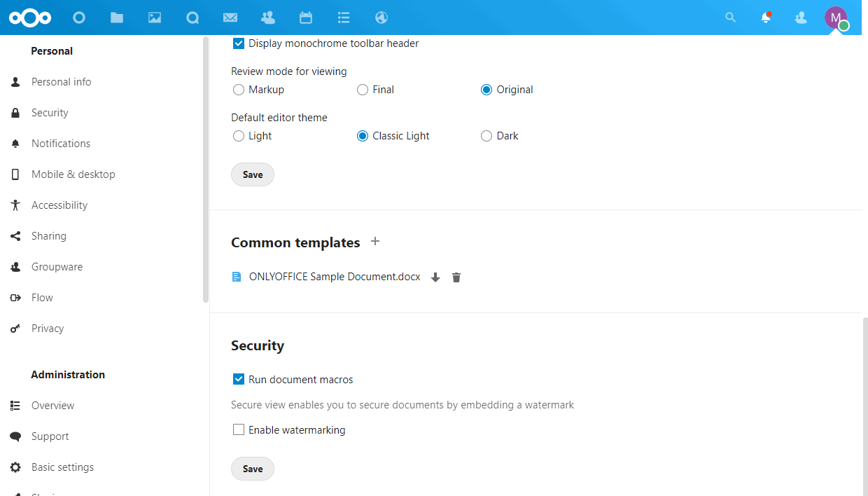
Task: Go to Personal info settings
Action: pyautogui.click(x=61, y=82)
